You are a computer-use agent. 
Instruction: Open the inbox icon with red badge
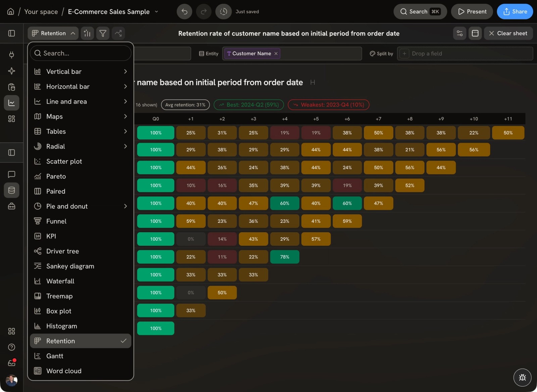[x=11, y=363]
